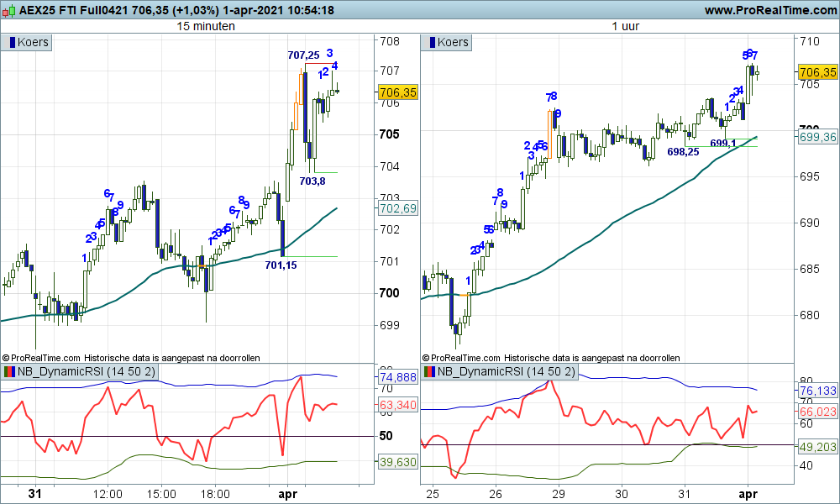Screen dimensions: 840x504
Task: Open the NB_DynamicRSI indicator icon below left chart
Action: point(8,370)
